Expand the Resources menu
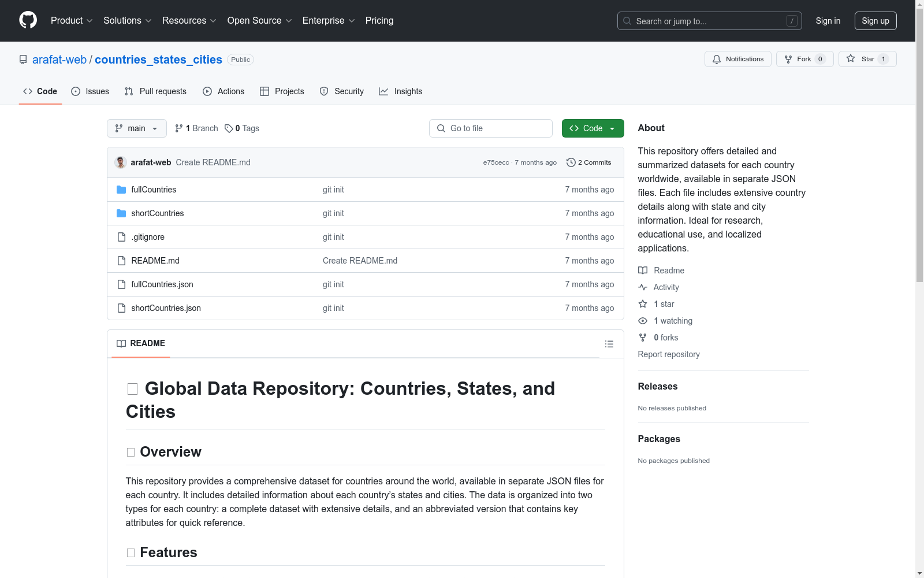The width and height of the screenshot is (924, 578). pos(189,20)
